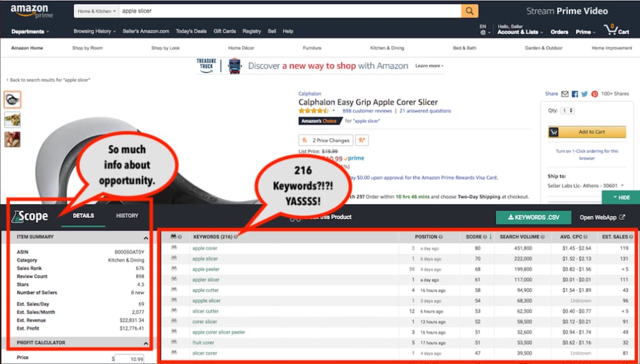This screenshot has height=364, width=640.
Task: Select the second product thumbnail image
Action: point(12,120)
